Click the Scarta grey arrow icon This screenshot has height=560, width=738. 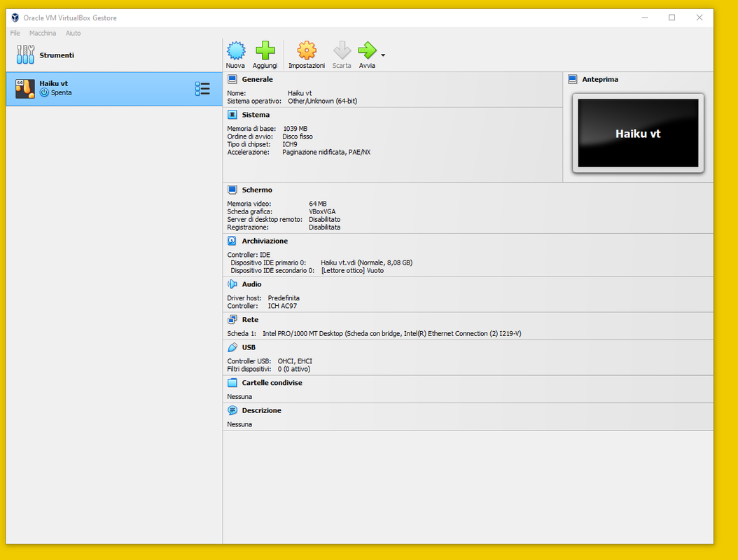[342, 50]
